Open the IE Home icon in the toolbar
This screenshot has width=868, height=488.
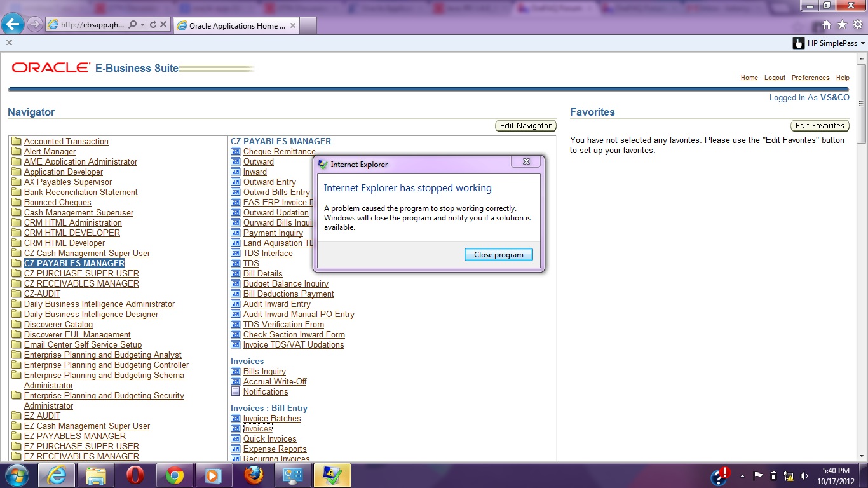coord(826,25)
